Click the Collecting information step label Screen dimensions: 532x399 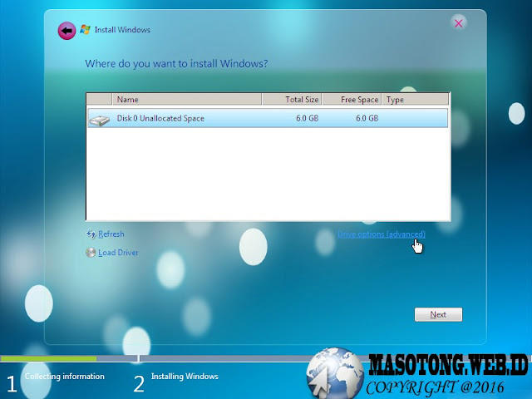[65, 377]
